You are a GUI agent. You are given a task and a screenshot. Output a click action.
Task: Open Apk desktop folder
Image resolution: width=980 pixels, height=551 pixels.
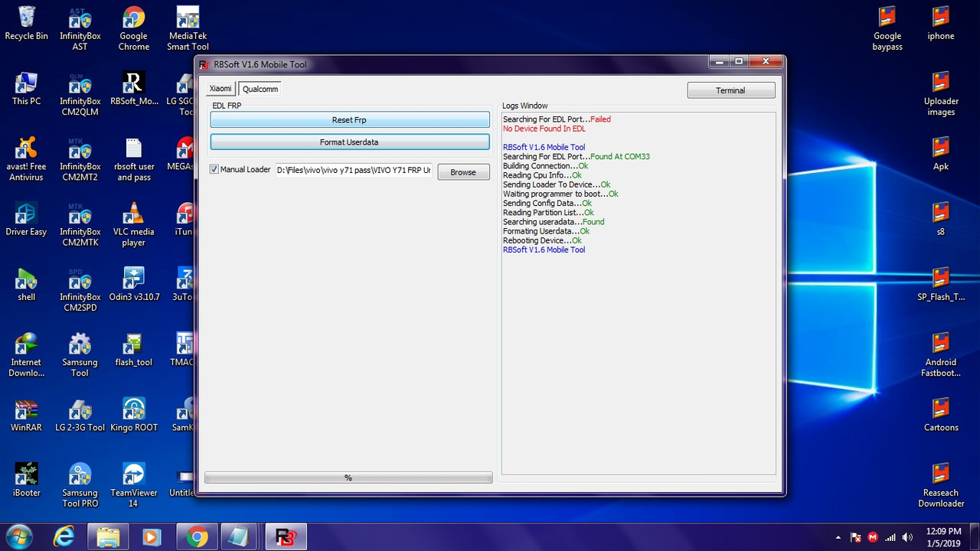pyautogui.click(x=941, y=155)
